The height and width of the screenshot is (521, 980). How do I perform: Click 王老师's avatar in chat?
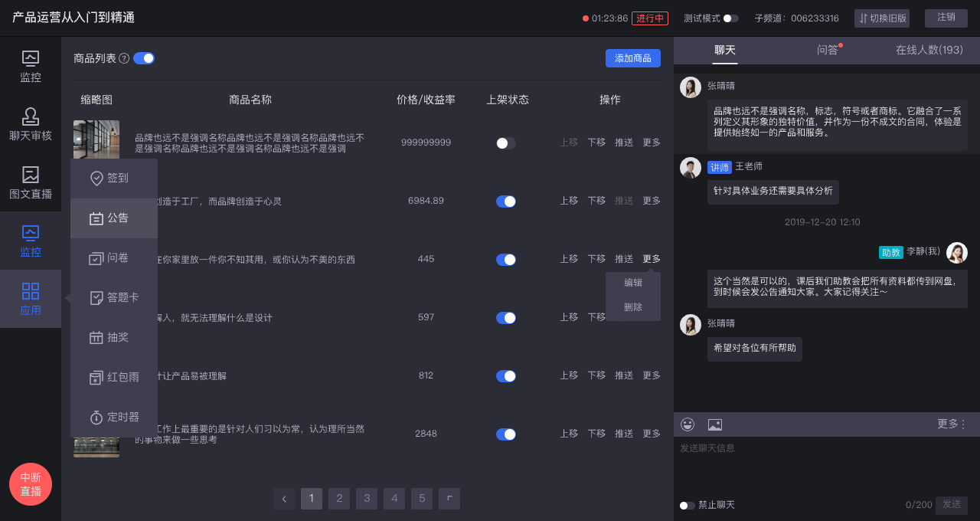click(x=691, y=168)
